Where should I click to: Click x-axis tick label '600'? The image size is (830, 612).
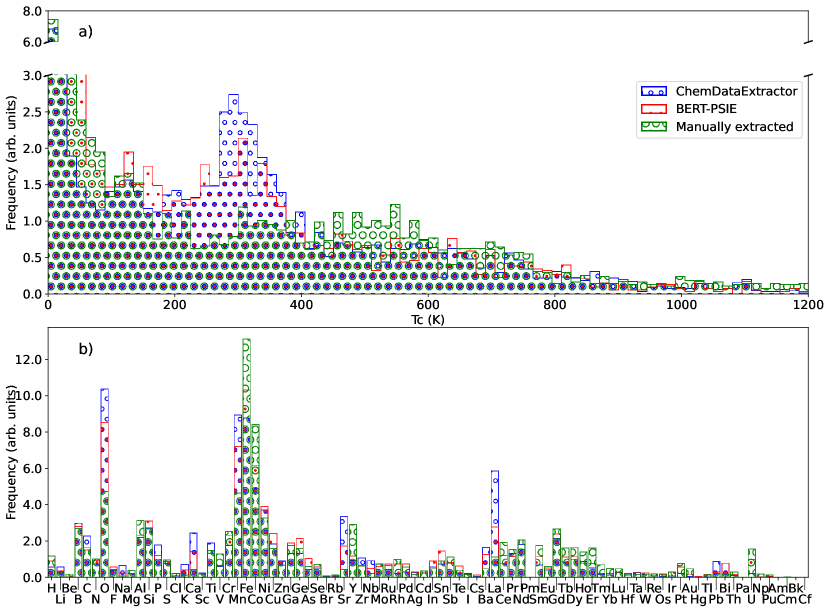[428, 305]
